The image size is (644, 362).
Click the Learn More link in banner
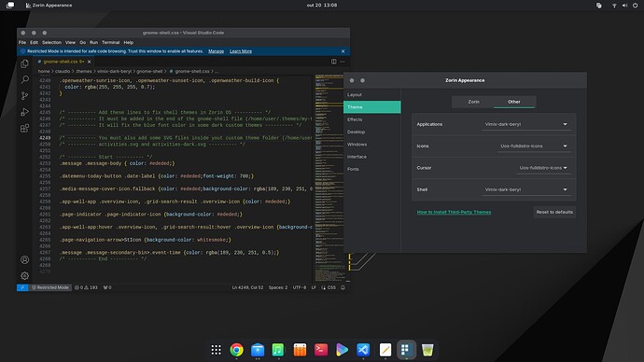[241, 51]
